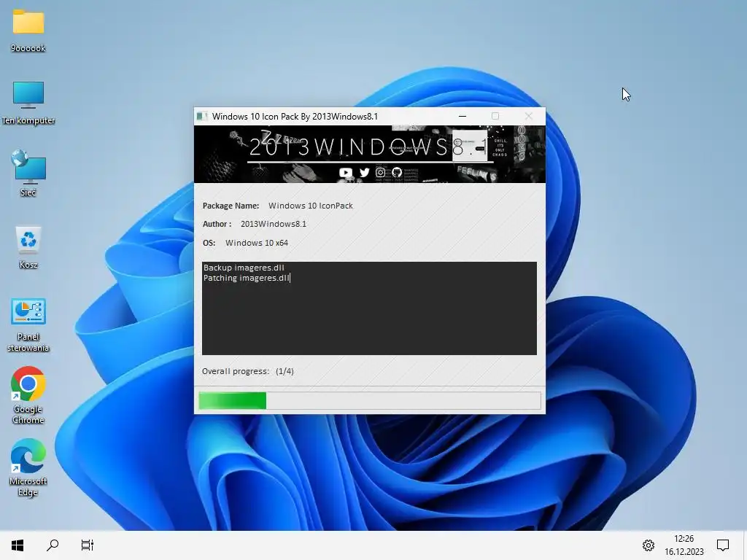Click the installer window title text
The width and height of the screenshot is (747, 560).
pyautogui.click(x=295, y=116)
